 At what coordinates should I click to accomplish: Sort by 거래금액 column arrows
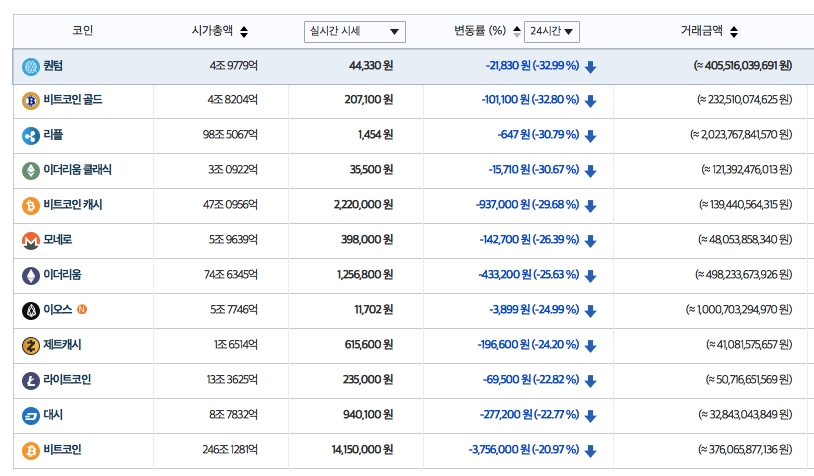pyautogui.click(x=736, y=32)
